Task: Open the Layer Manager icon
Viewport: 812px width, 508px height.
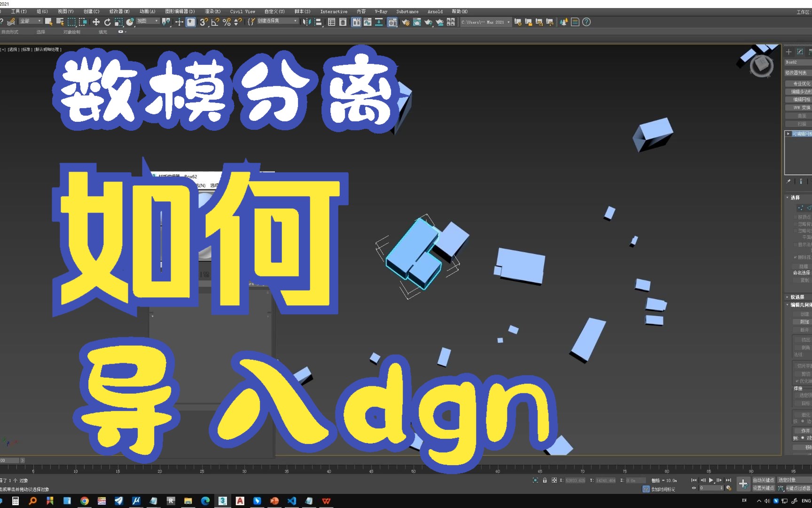Action: [x=343, y=22]
